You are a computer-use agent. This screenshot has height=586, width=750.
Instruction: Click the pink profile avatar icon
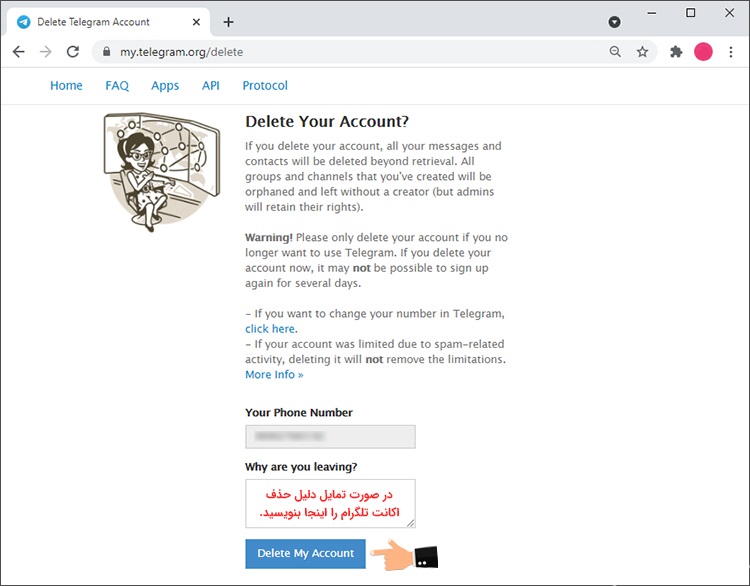tap(703, 52)
